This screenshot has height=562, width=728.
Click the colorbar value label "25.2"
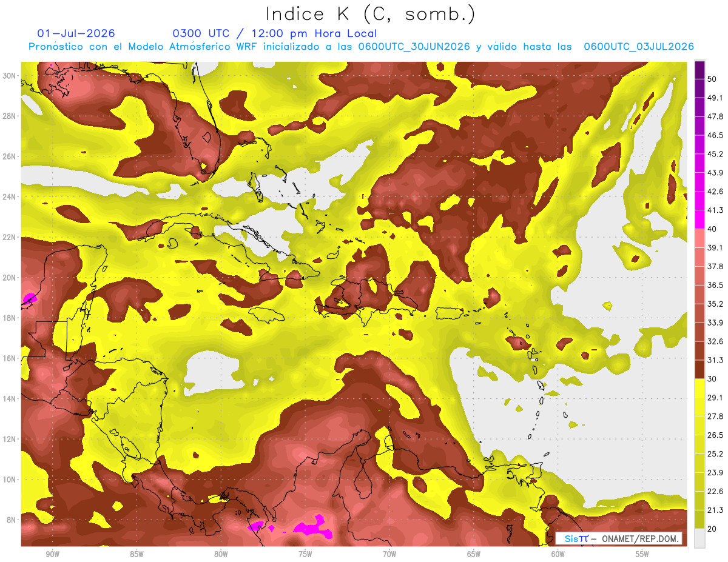pos(715,453)
